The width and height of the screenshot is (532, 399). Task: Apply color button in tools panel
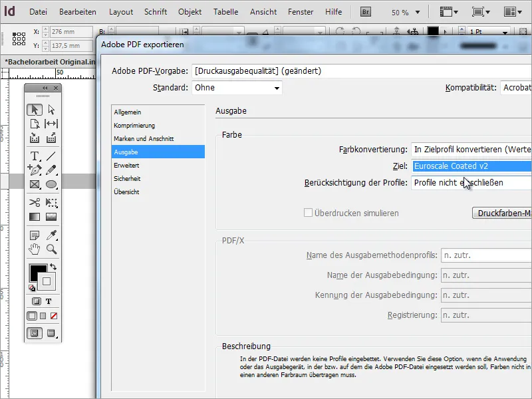tap(32, 316)
